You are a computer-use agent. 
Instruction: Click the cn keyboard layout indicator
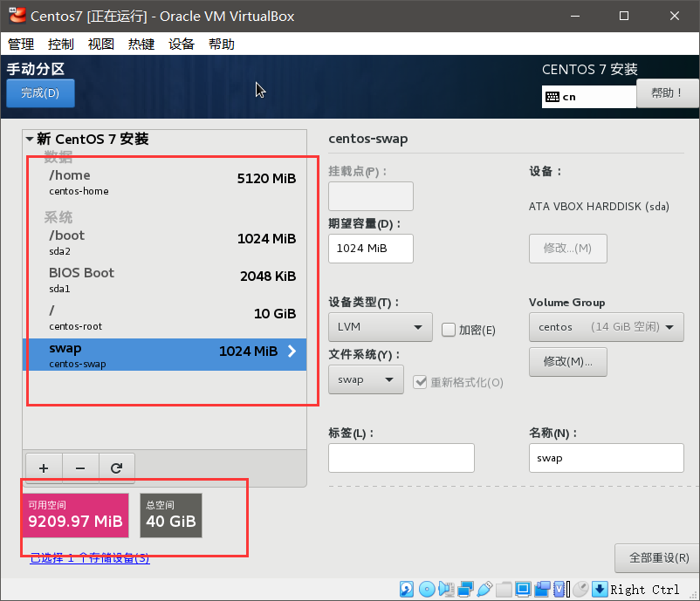click(588, 97)
